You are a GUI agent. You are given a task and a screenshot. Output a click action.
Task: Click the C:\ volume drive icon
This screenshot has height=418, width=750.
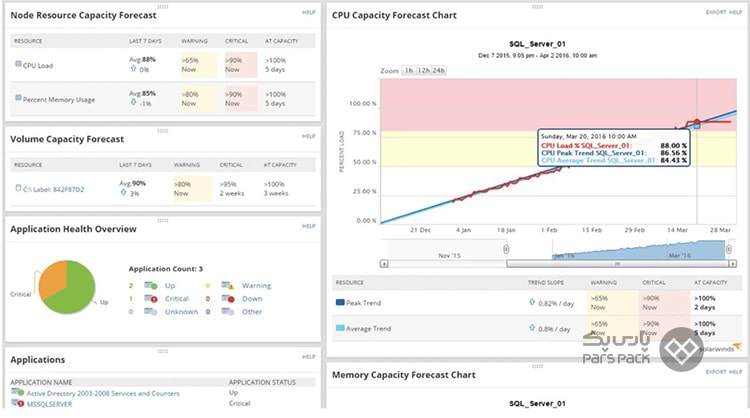click(x=18, y=188)
